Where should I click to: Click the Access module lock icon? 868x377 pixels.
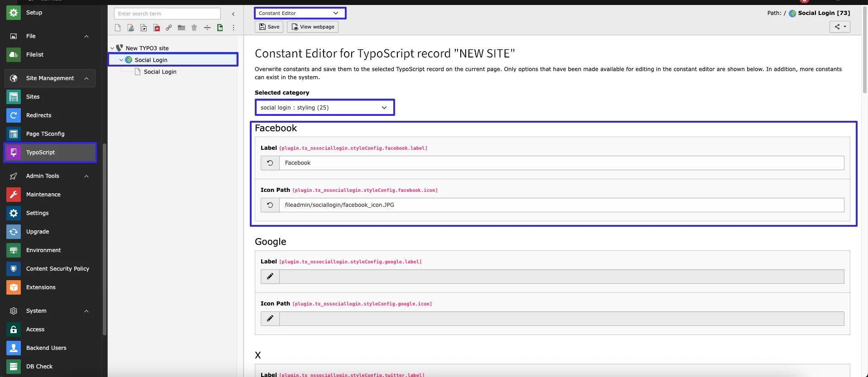14,329
